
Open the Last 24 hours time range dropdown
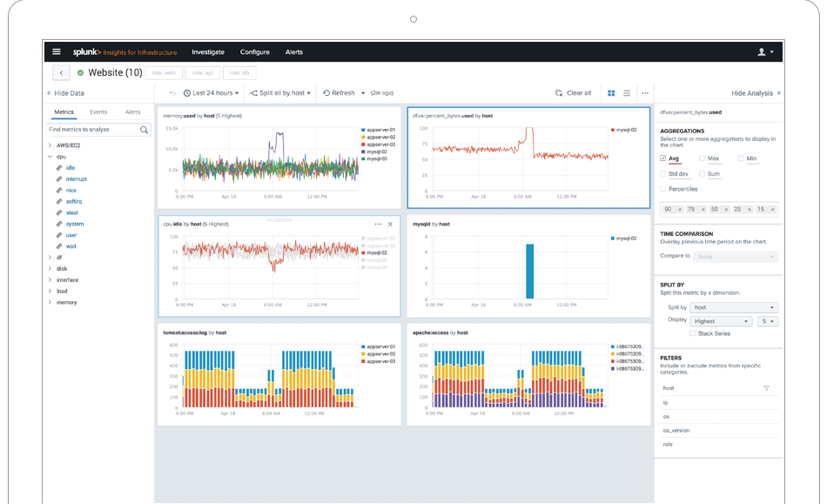(x=211, y=93)
